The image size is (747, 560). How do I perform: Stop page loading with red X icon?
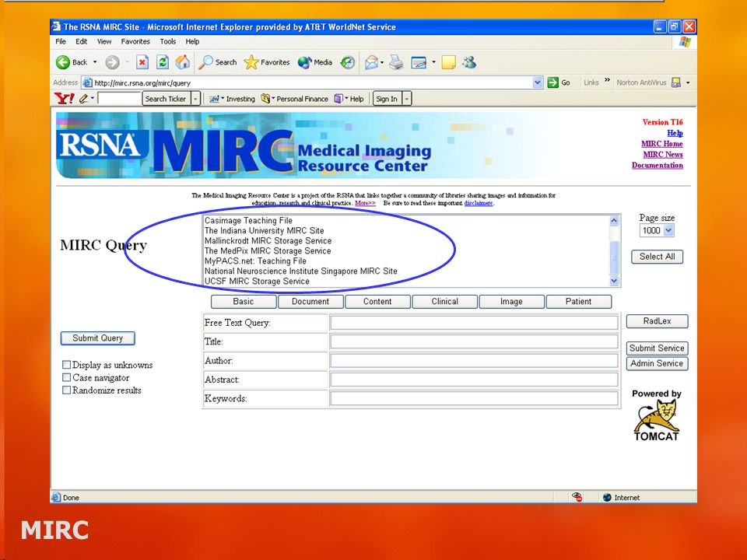tap(142, 62)
